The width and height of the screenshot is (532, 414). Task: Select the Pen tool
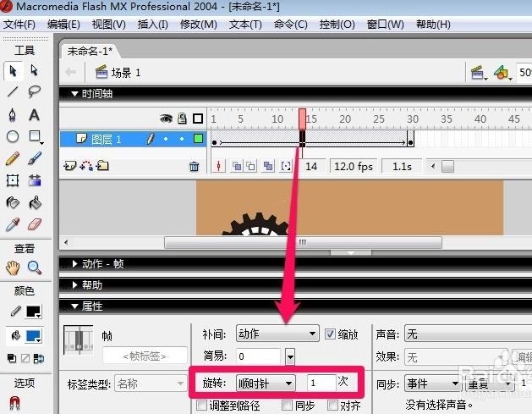(x=13, y=115)
